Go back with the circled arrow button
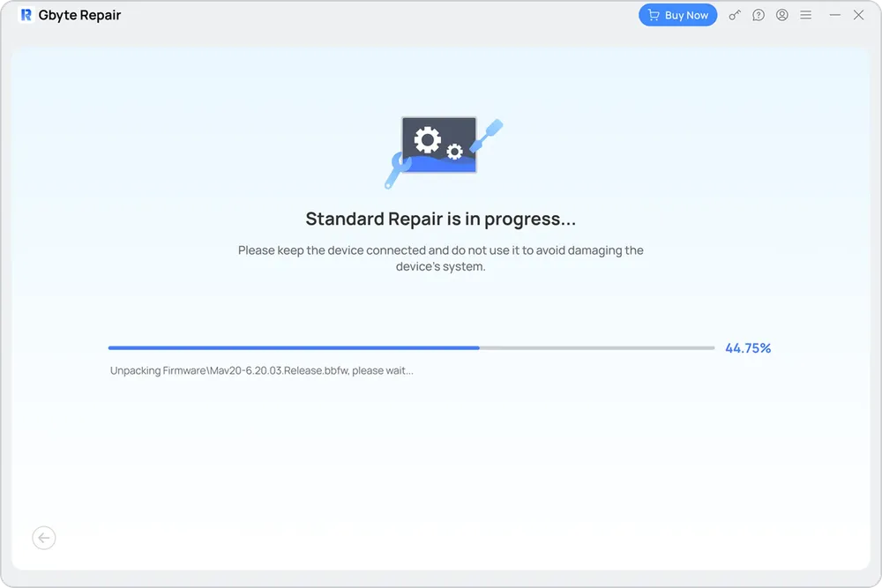Viewport: 882px width, 588px height. click(x=44, y=538)
